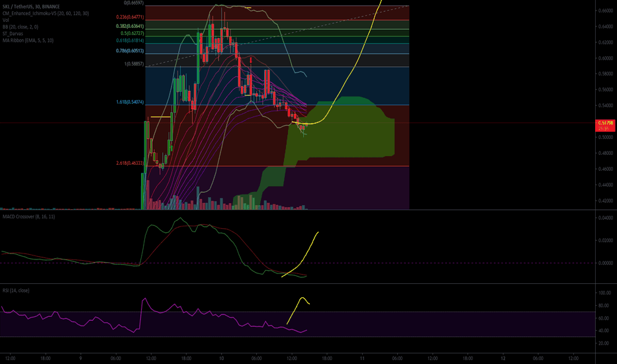Screen dimensions: 617x364
Task: Click 0.58000 on the price axis
Action: (x=605, y=73)
